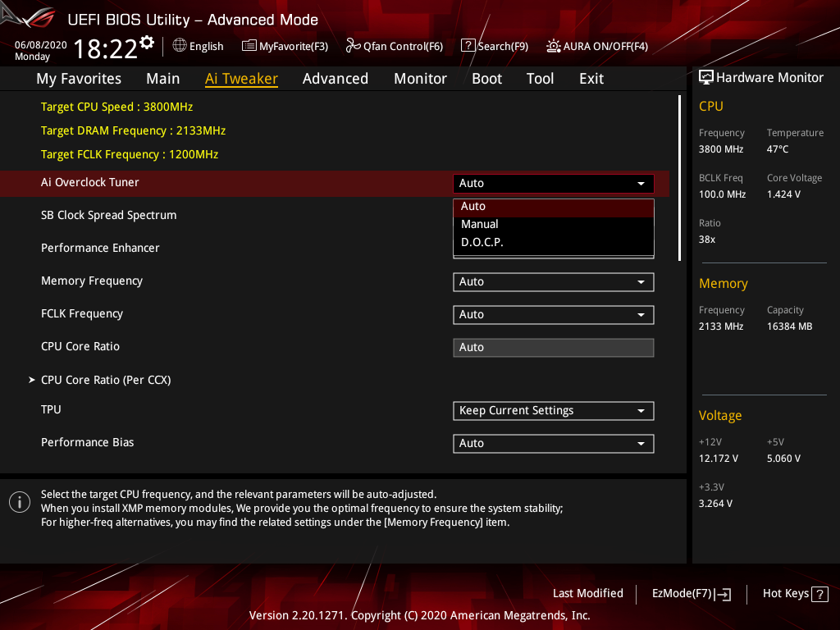Click the 06/08/2020 date
The image size is (840, 630).
tap(41, 45)
